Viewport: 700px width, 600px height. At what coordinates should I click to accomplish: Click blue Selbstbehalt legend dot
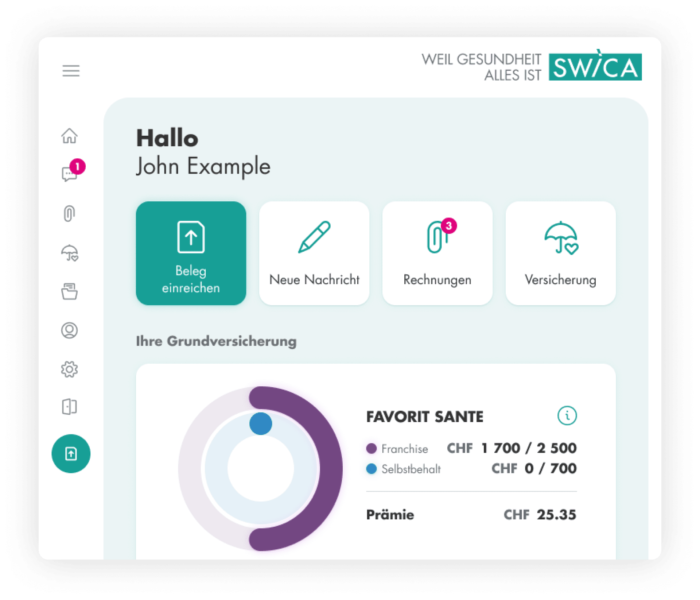coord(371,469)
